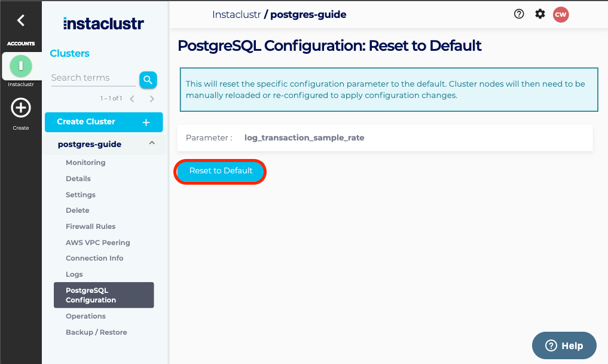Open the settings gear icon
The image size is (608, 364).
pyautogui.click(x=540, y=14)
